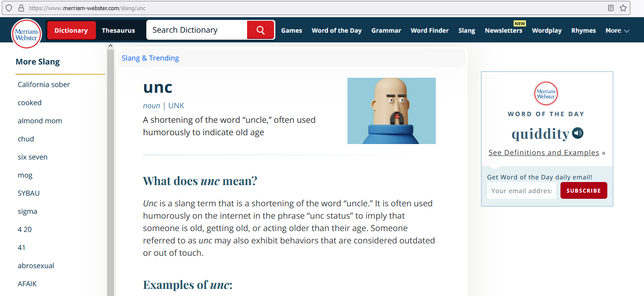Viewport: 644px width, 296px height.
Task: Open the abrosexual slang entry
Action: tap(36, 266)
